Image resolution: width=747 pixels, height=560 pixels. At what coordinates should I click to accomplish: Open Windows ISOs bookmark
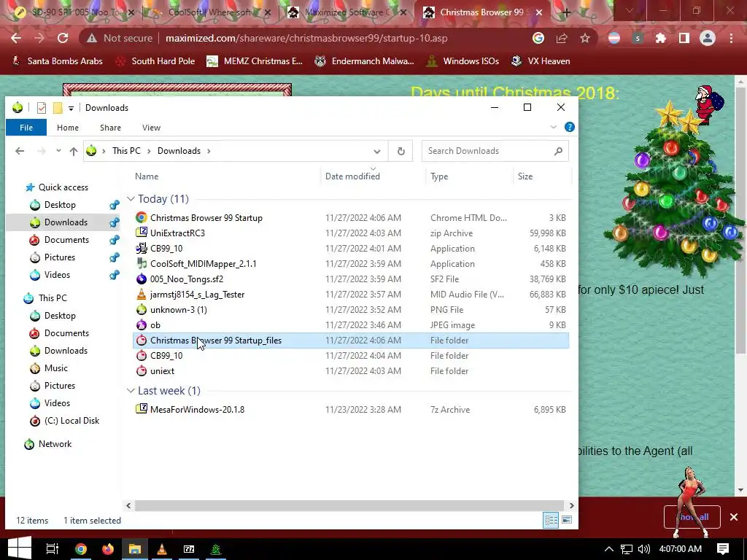click(x=462, y=61)
